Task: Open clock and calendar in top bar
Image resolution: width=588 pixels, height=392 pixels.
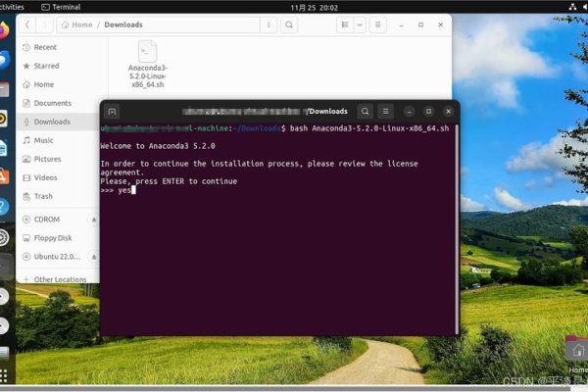Action: coord(314,8)
